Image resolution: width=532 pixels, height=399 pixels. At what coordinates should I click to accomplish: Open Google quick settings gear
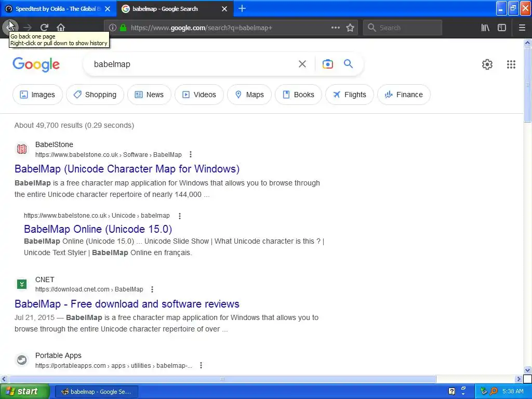click(487, 64)
